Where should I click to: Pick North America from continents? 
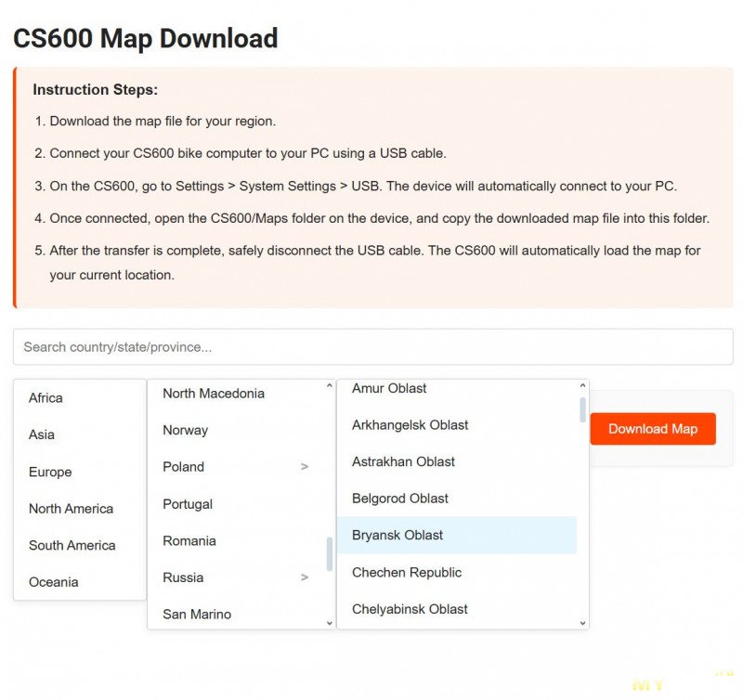click(x=71, y=509)
